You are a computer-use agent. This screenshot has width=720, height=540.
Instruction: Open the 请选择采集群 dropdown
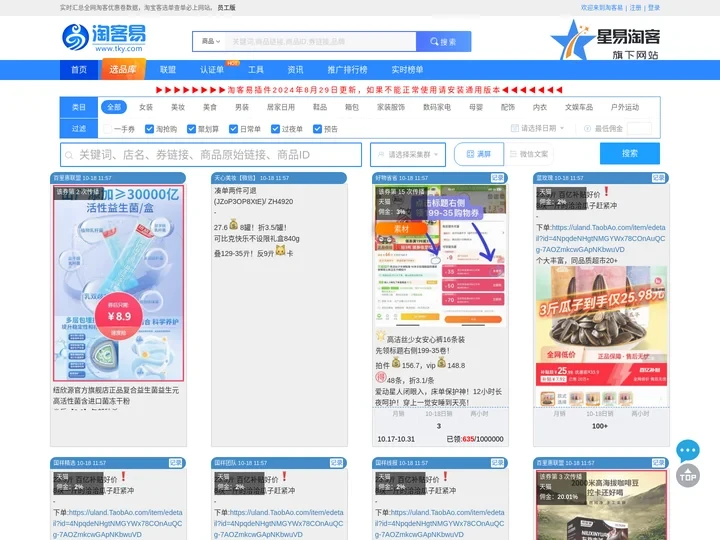point(408,155)
